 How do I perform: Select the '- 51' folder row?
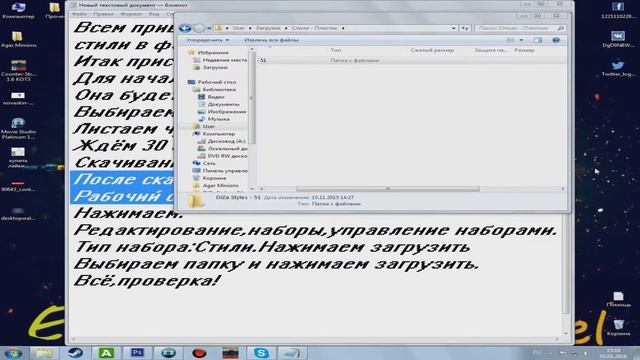[x=411, y=60]
